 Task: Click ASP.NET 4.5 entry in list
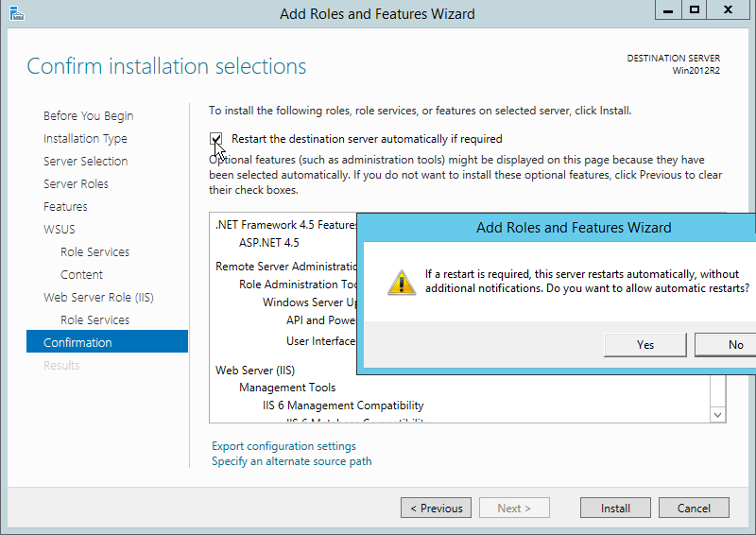coord(268,243)
